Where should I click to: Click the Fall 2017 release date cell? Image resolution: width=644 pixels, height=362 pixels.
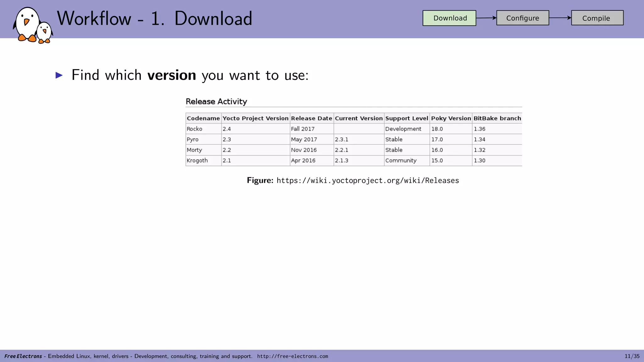(x=312, y=129)
